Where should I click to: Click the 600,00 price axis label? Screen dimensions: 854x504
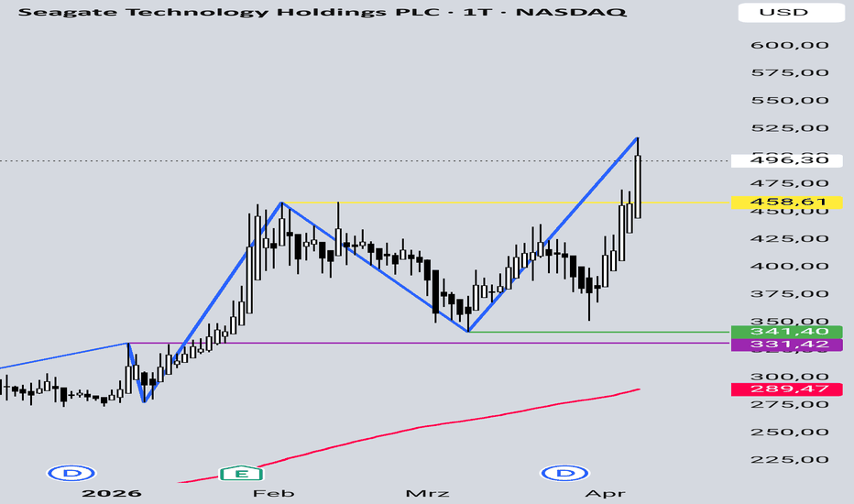pyautogui.click(x=789, y=45)
